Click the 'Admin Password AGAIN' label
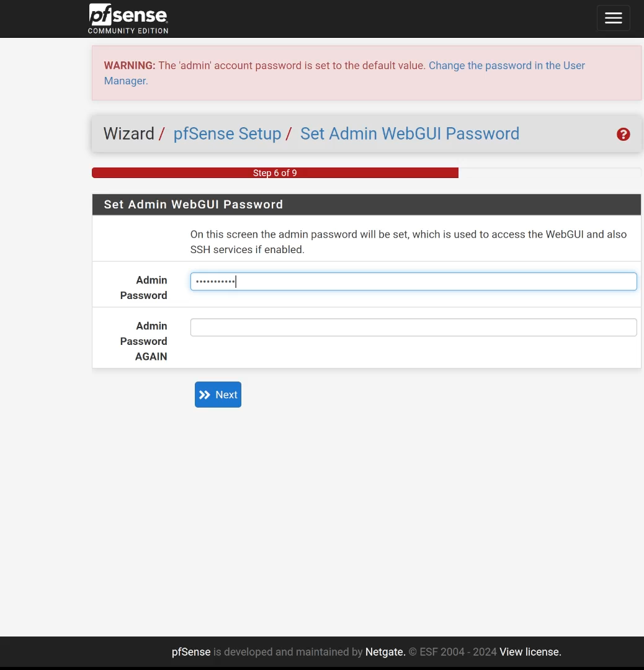 pos(143,341)
